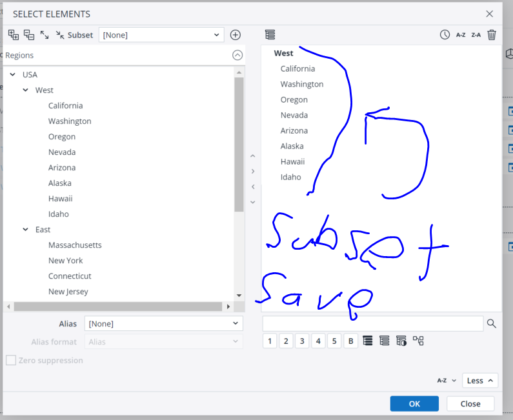Click the OK button
513x420 pixels.
coord(414,404)
